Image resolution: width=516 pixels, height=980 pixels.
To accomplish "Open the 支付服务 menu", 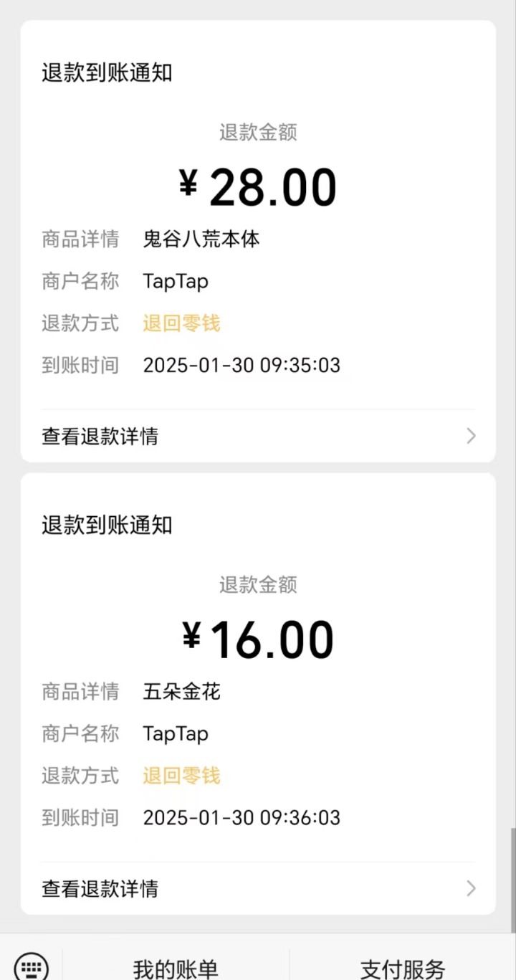I will tap(403, 969).
